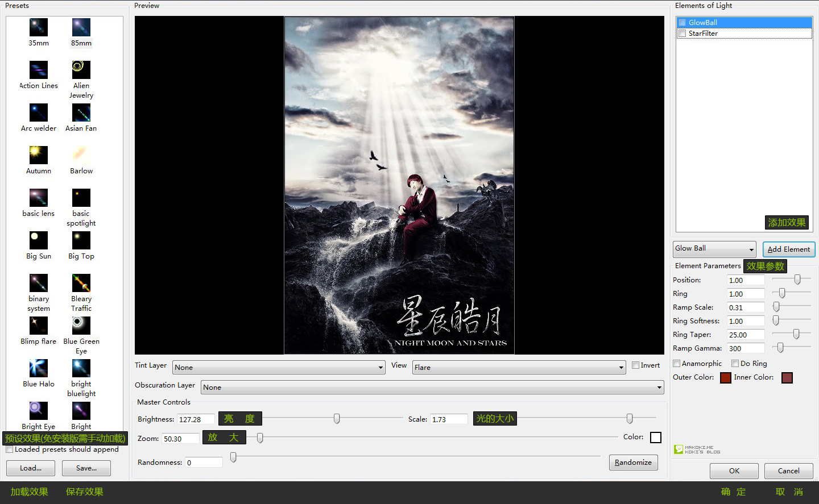Screen dimensions: 819x504
Task: Choose the Action Lines preset icon
Action: tap(39, 70)
